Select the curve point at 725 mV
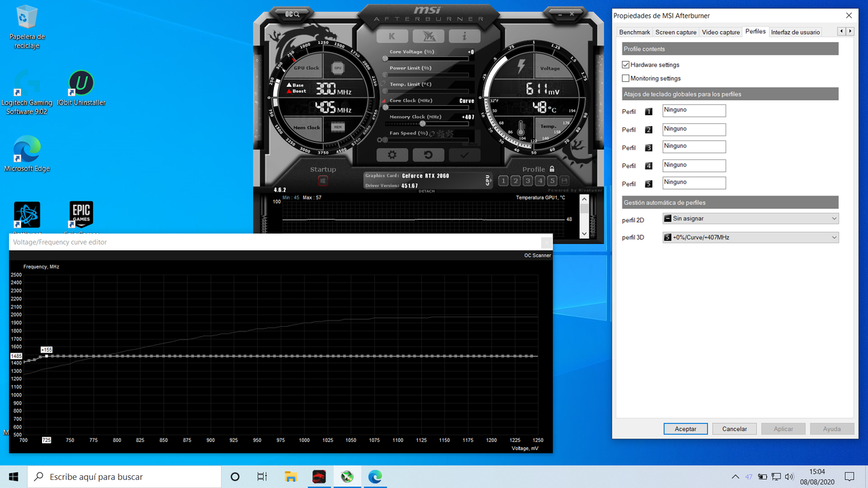Image resolution: width=868 pixels, height=488 pixels. point(47,355)
